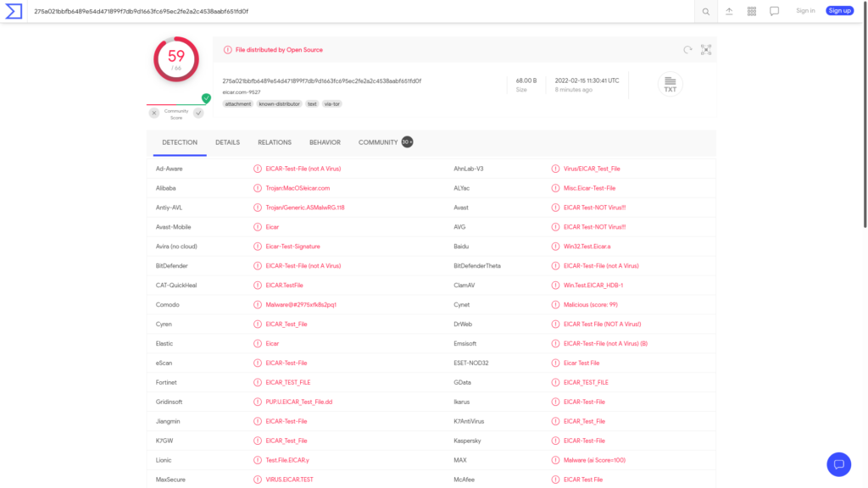Click the 'BitDefenderTheta' engine name
The image size is (868, 488).
477,266
